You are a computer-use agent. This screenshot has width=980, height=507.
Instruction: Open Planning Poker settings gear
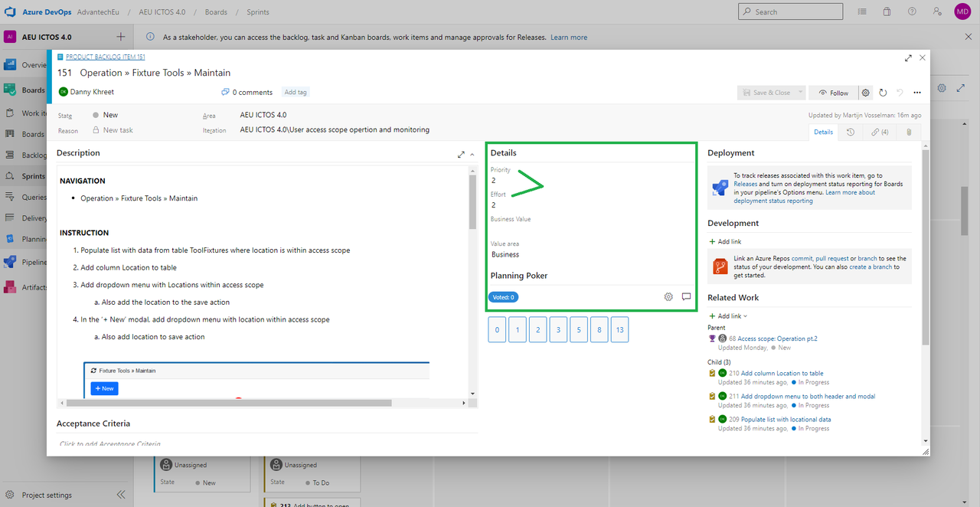point(668,297)
